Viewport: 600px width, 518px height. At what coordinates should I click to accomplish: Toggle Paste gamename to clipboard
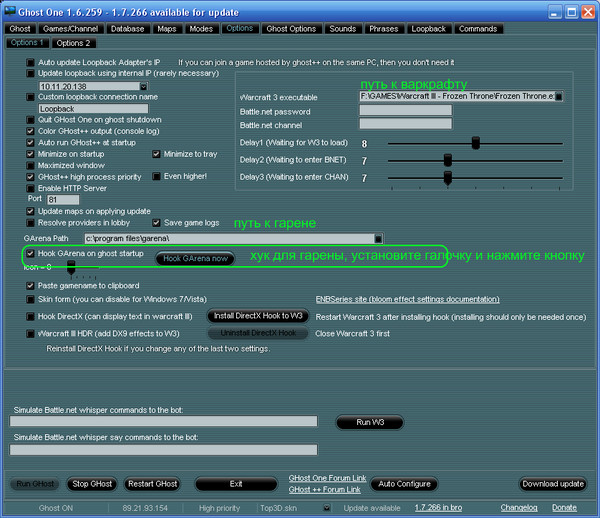tap(30, 286)
